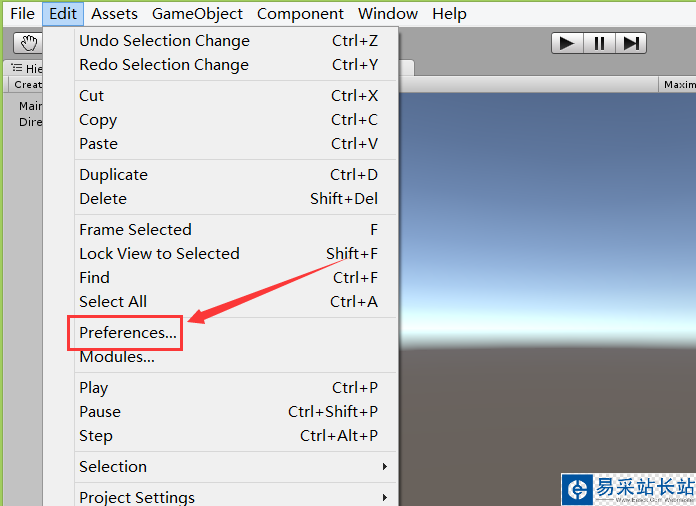Click the Step forward button in toolbar
Screen dimensions: 696x506
(x=631, y=43)
